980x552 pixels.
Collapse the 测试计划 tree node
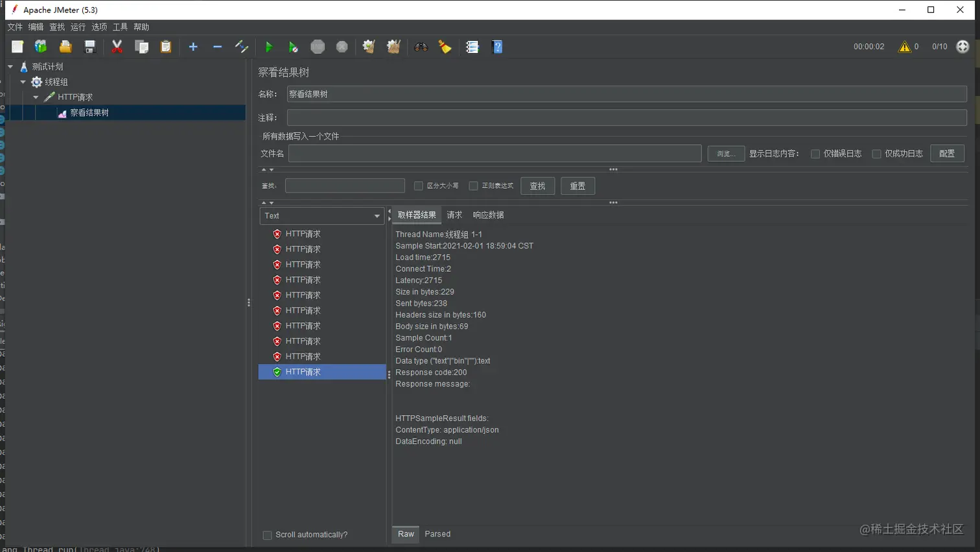point(10,66)
